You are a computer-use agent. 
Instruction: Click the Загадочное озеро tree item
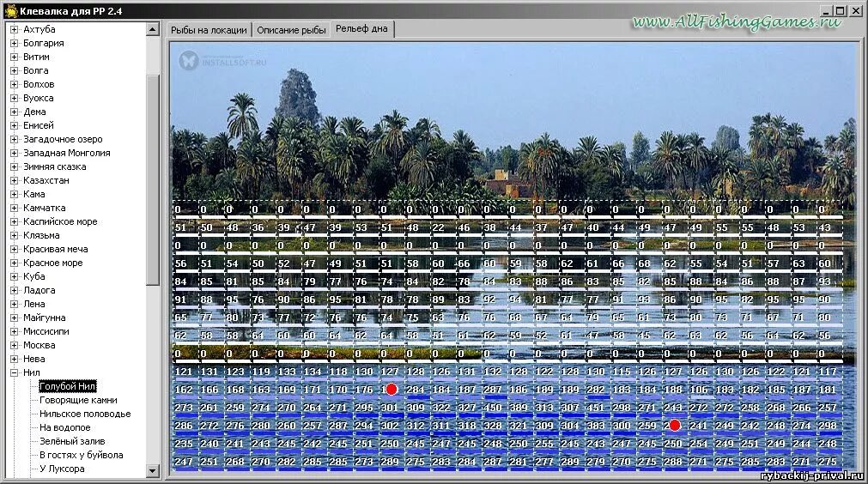[63, 139]
